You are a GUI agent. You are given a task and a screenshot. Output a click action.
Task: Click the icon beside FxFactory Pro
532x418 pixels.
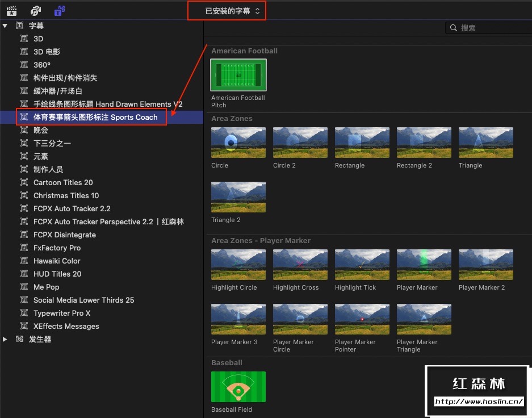click(x=24, y=248)
